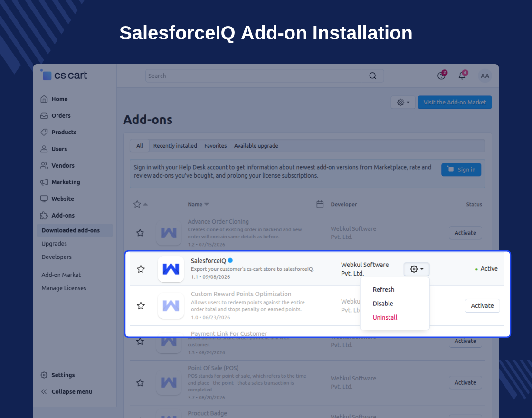
Task: Sort by favorites star column header
Action: tap(141, 204)
